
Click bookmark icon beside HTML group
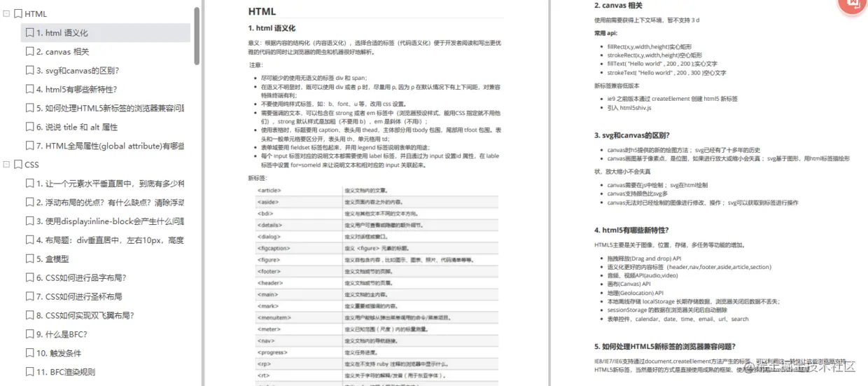[x=17, y=14]
